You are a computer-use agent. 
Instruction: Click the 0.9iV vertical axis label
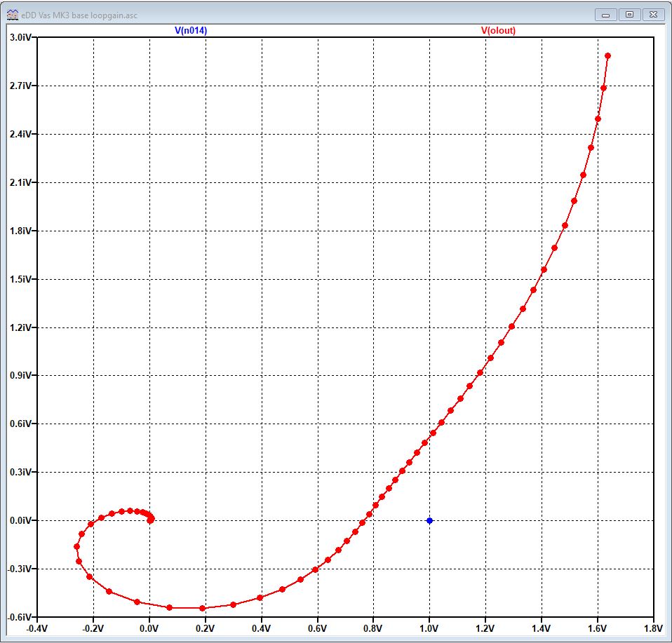point(20,375)
